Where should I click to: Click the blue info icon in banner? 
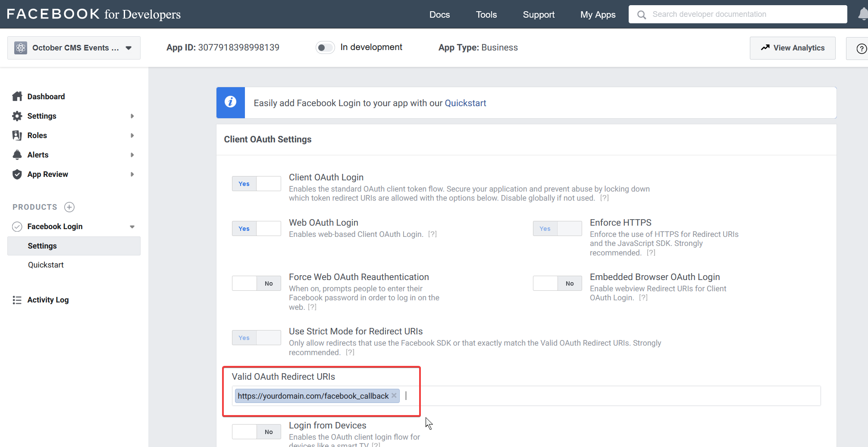point(231,102)
